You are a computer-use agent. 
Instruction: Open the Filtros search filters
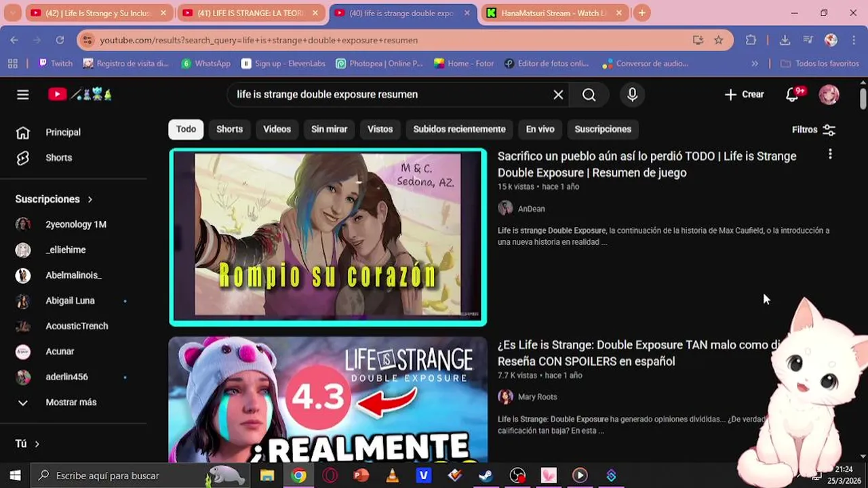(x=813, y=129)
